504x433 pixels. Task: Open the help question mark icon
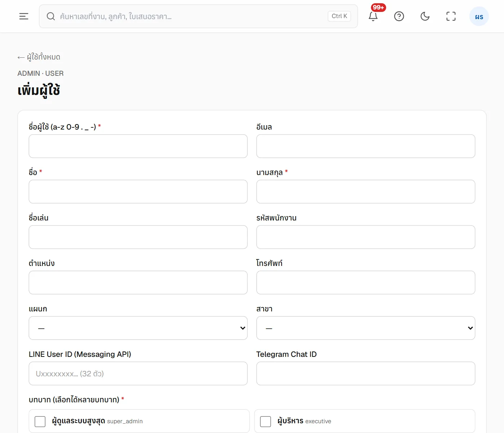point(399,16)
